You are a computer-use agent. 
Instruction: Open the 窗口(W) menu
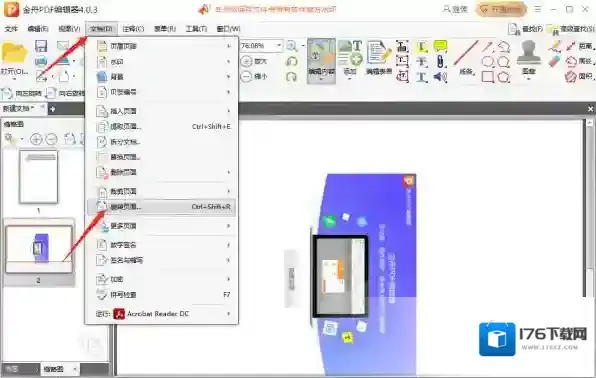228,29
